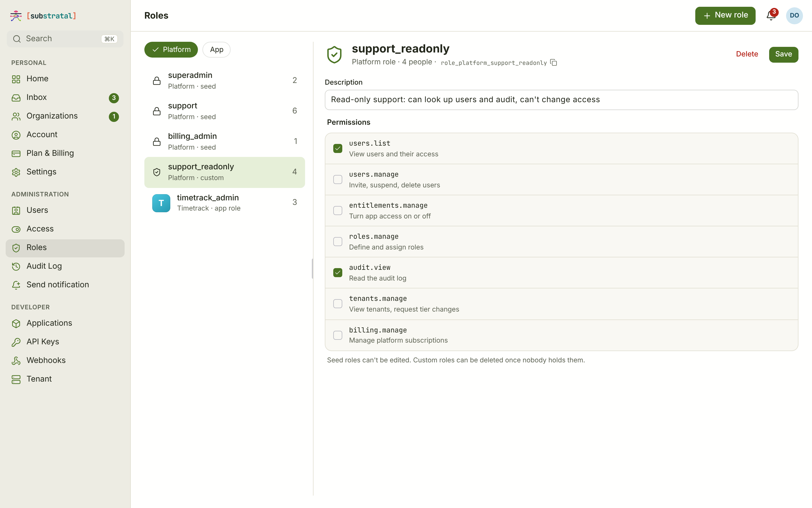Click the Send notification bell icon
The height and width of the screenshot is (508, 812).
16,285
